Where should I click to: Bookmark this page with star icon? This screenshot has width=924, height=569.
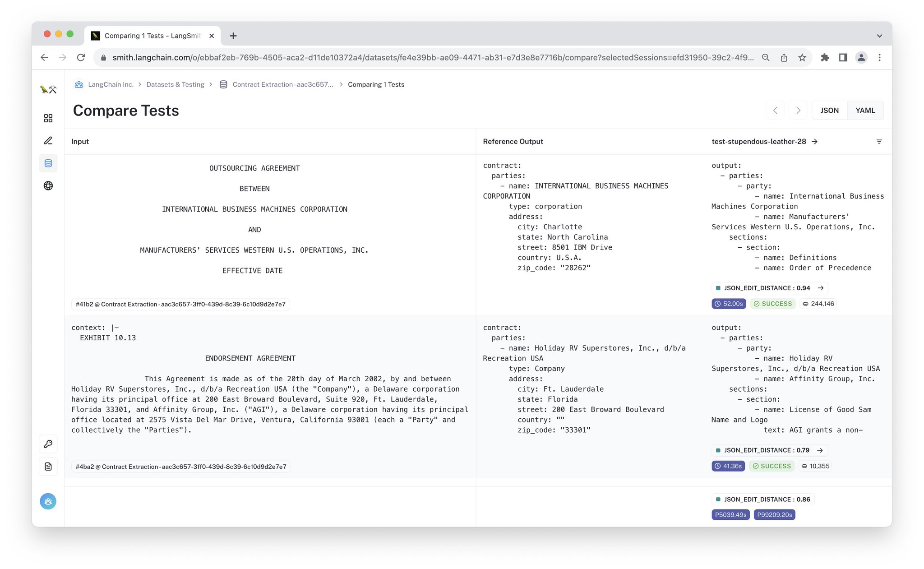(802, 57)
